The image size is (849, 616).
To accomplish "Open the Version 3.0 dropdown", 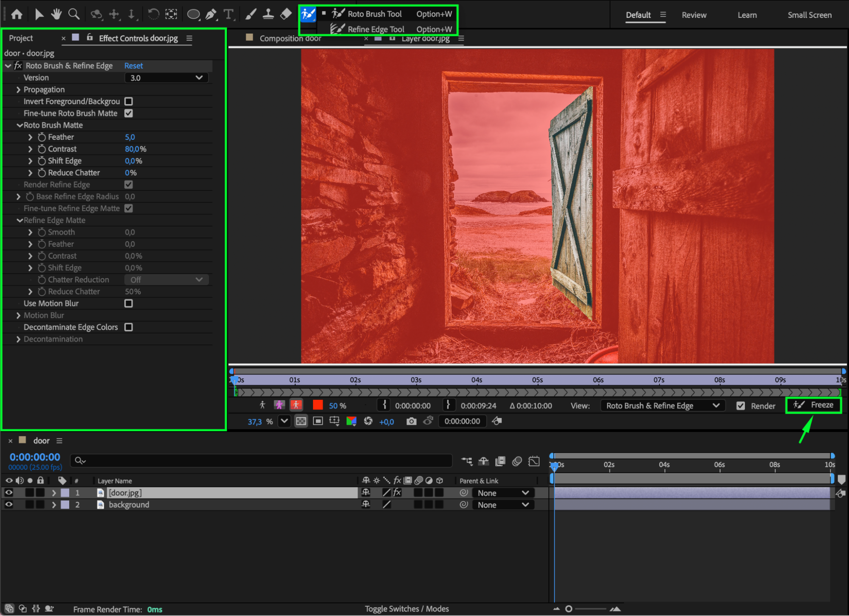I will click(166, 78).
